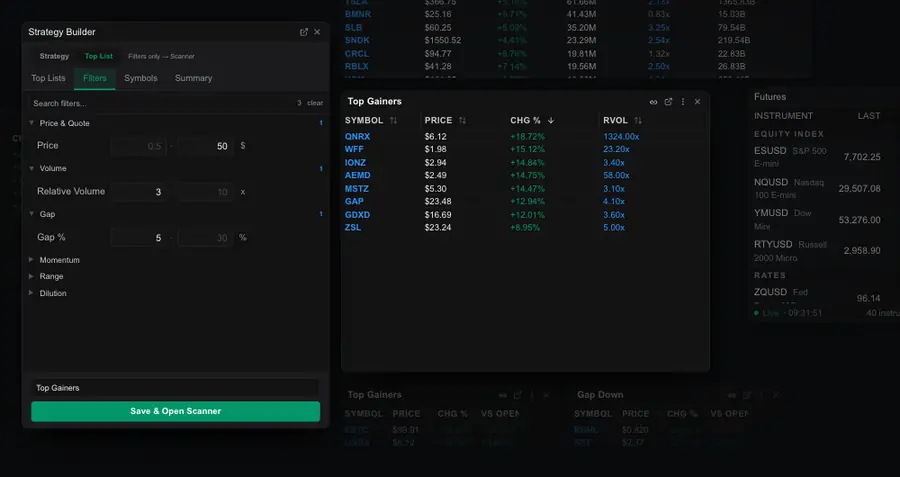Open the QNRX symbol

tap(358, 137)
